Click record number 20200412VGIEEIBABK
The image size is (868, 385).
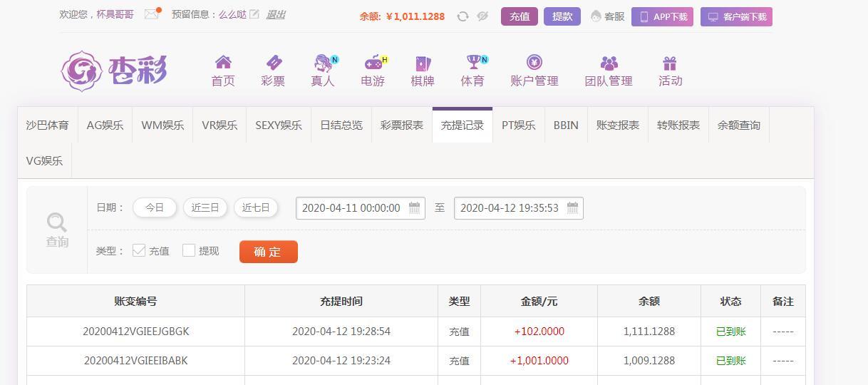[136, 361]
